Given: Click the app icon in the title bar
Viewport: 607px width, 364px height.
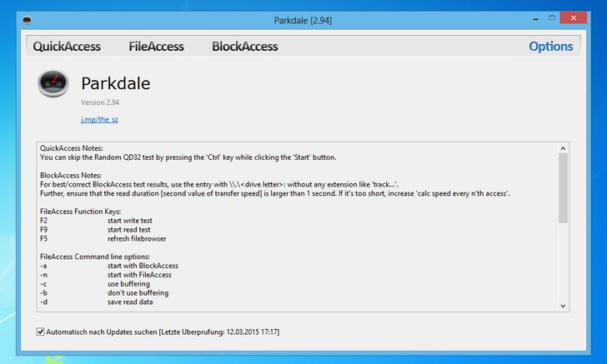Looking at the screenshot, I should (27, 20).
